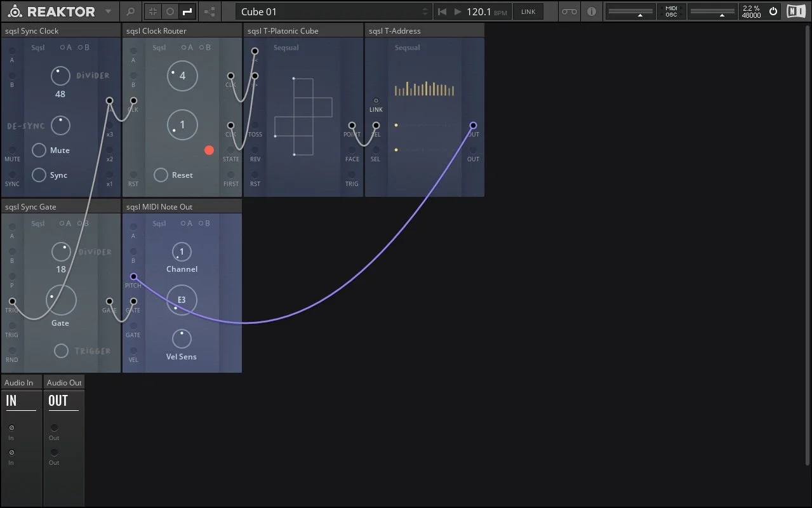This screenshot has width=812, height=508.
Task: Select snapshot A on Sync Gate
Action: point(66,224)
